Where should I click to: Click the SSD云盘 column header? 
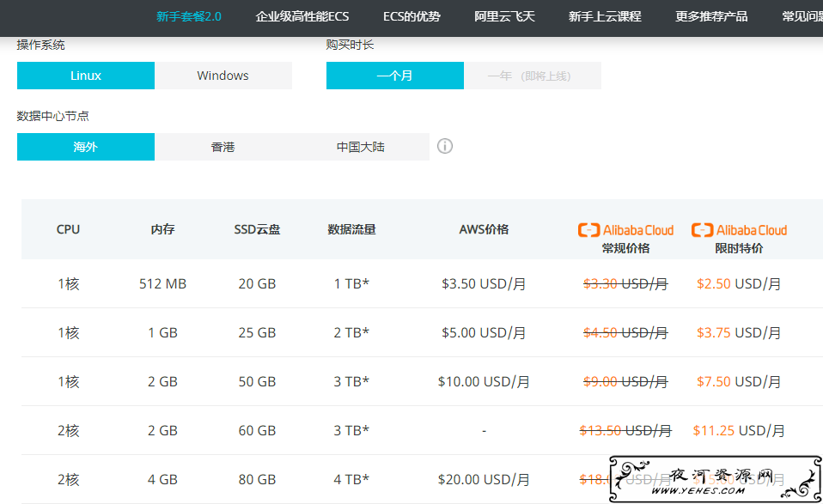pyautogui.click(x=257, y=229)
